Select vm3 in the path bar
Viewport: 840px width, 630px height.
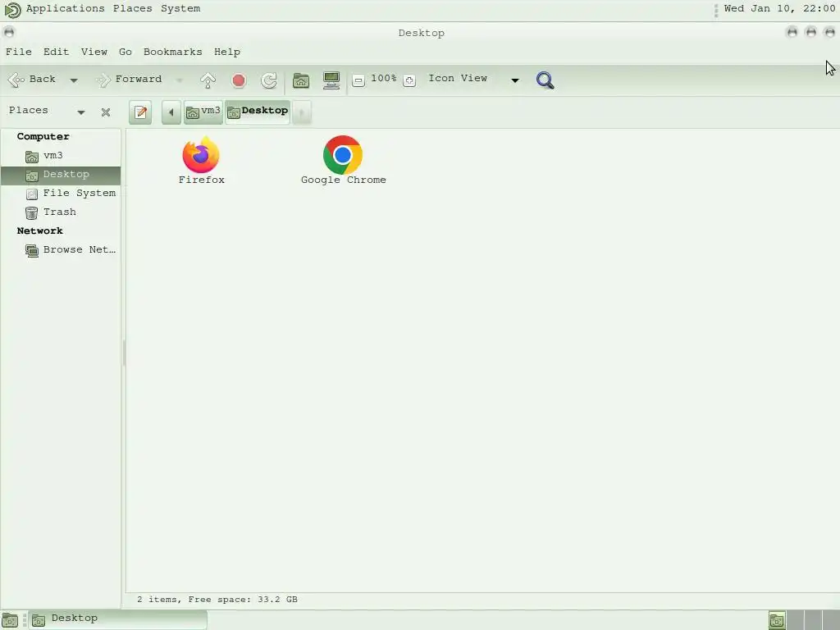(203, 112)
